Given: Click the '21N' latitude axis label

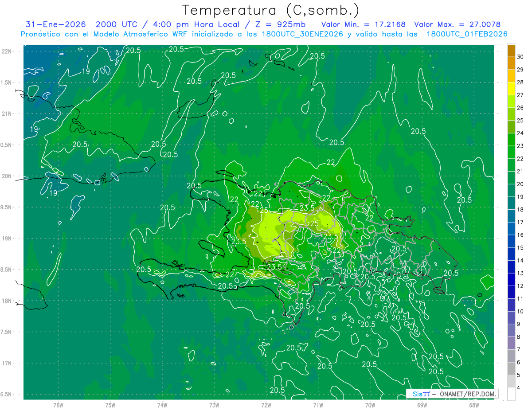Looking at the screenshot, I should [x=8, y=114].
